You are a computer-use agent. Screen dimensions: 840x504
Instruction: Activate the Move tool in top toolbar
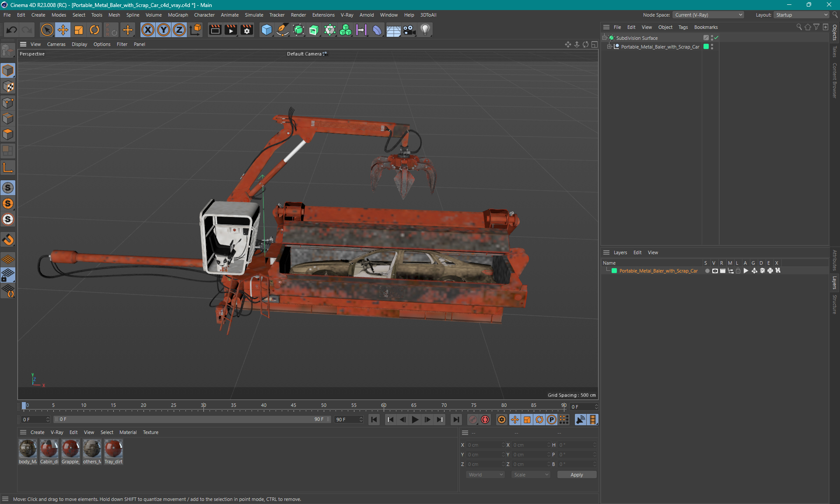[63, 30]
